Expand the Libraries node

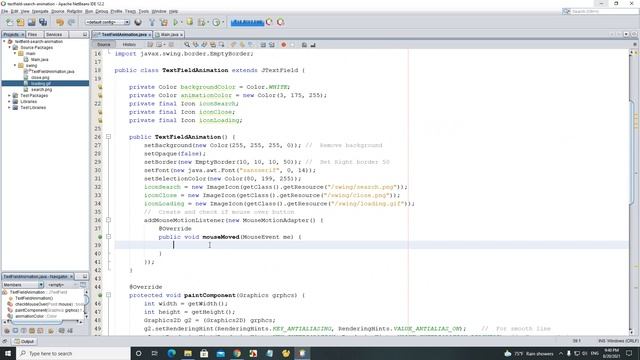click(x=9, y=101)
